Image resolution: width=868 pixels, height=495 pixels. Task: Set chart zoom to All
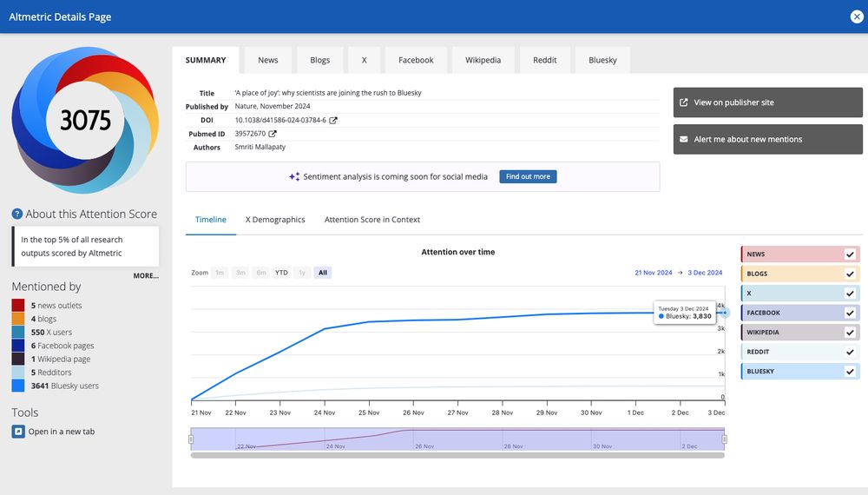[x=323, y=273]
